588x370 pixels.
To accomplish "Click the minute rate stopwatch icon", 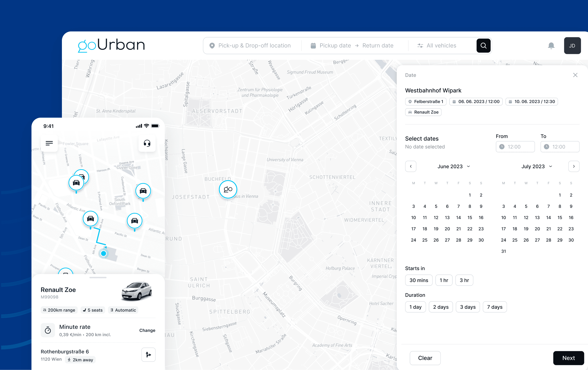I will (x=48, y=330).
